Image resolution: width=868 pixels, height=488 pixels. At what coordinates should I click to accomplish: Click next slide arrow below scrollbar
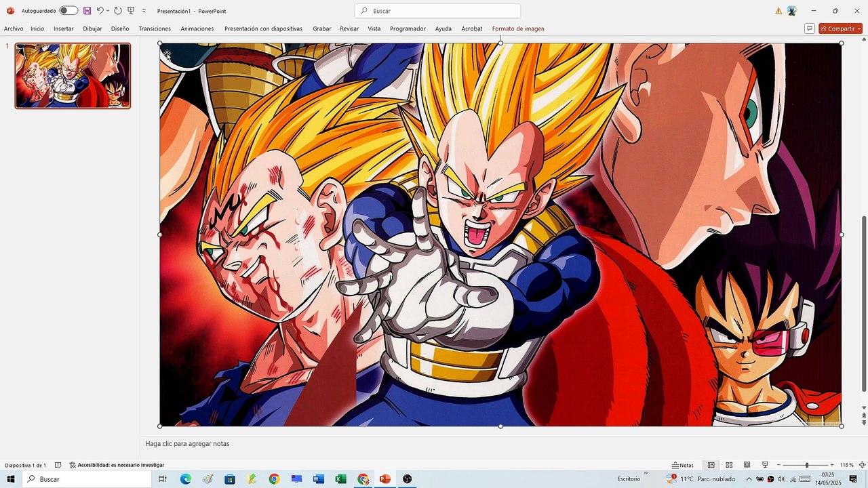tap(863, 422)
